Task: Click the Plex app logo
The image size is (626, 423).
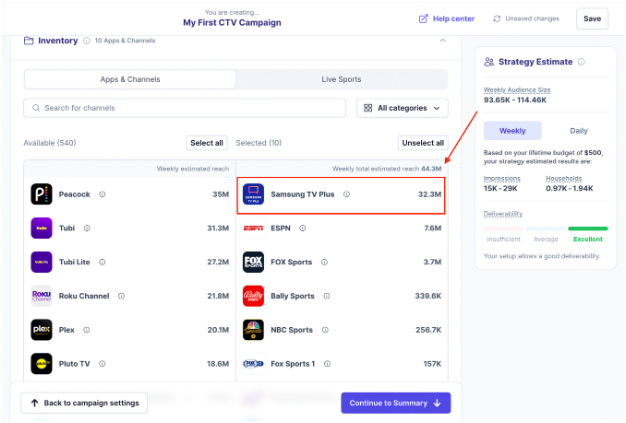Action: [x=42, y=330]
